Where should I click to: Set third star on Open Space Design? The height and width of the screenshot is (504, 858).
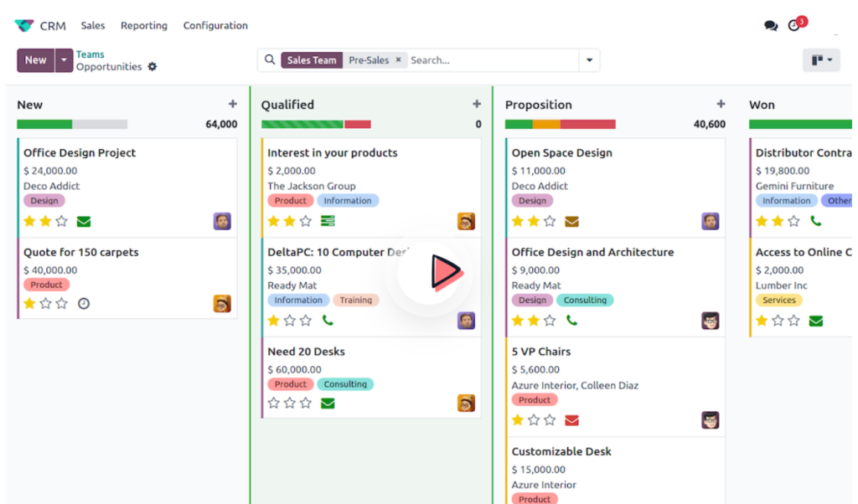coord(550,221)
